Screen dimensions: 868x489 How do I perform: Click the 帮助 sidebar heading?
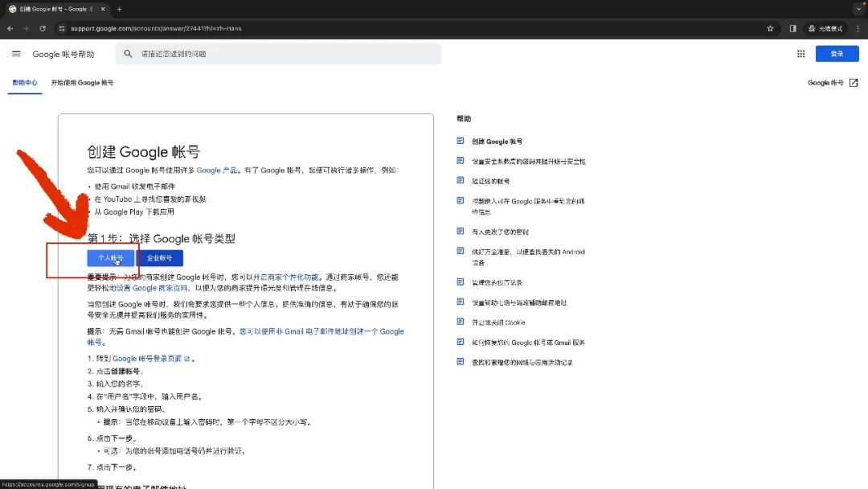(x=464, y=118)
